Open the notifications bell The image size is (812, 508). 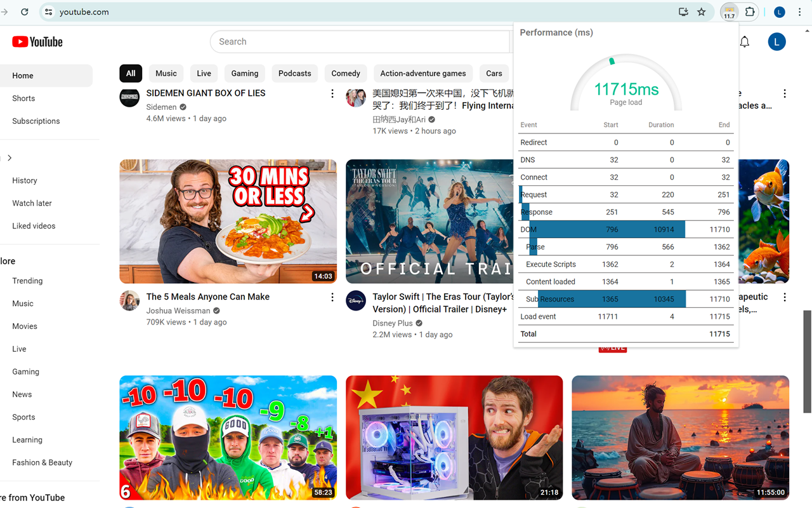pyautogui.click(x=744, y=41)
